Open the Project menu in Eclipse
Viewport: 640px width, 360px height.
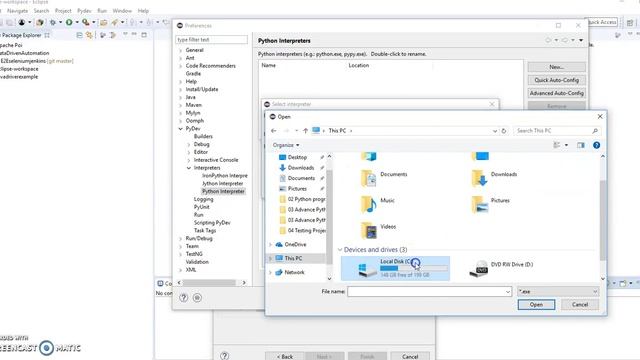tap(63, 11)
